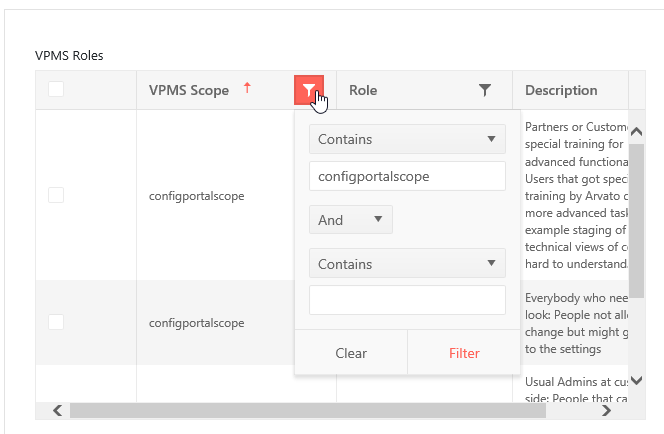Open the And logic operator dropdown
Screen dimensions: 664x434
350,220
